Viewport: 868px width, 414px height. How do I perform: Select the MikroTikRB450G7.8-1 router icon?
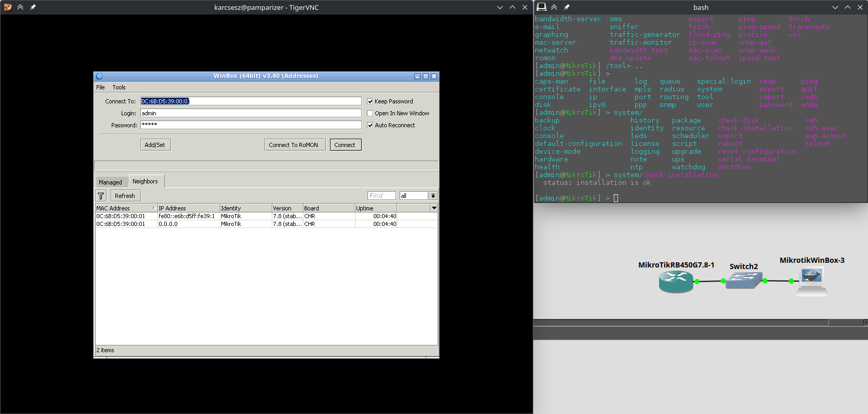pos(676,282)
